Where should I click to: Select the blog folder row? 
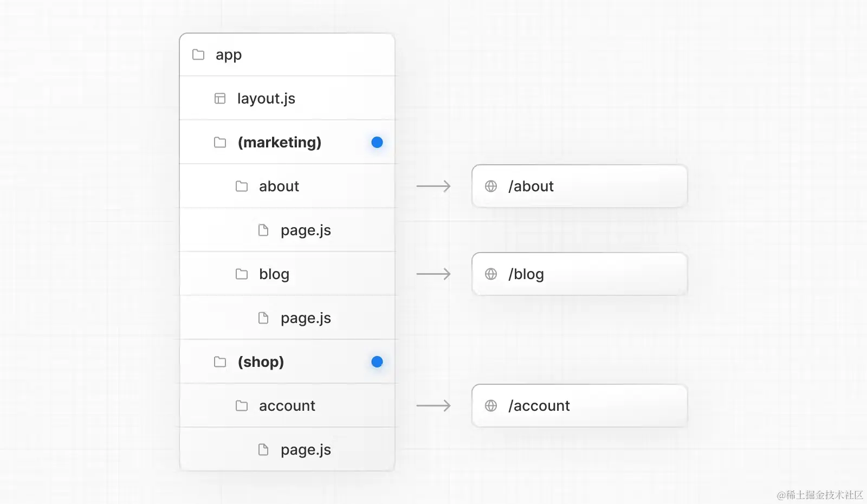[x=287, y=274]
